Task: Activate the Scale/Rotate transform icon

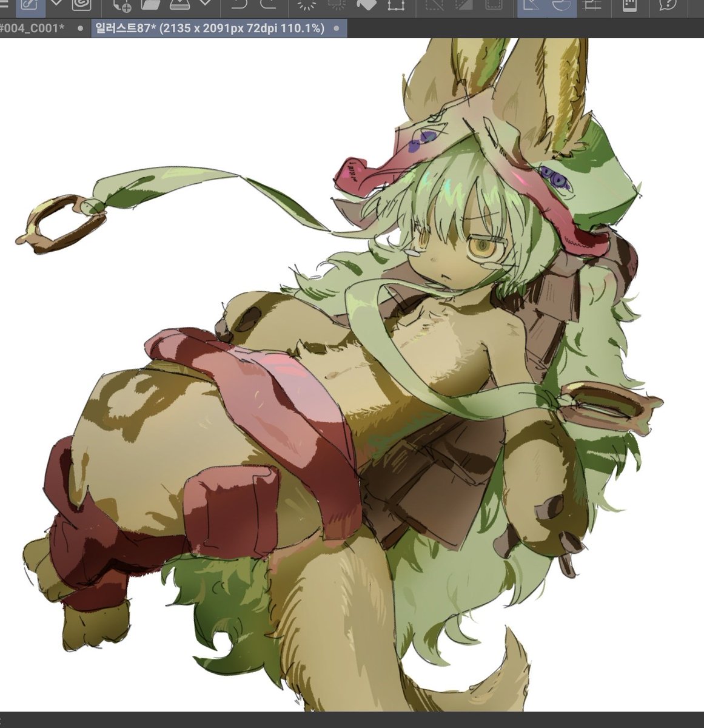Action: coord(395,5)
